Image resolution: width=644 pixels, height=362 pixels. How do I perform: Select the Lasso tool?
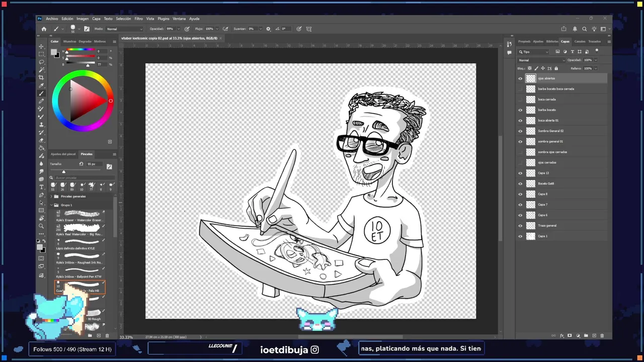[41, 62]
